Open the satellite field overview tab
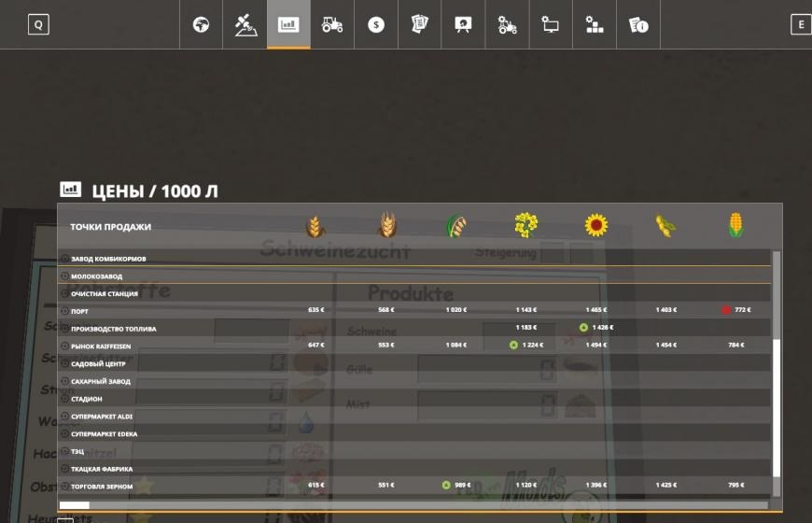Image resolution: width=812 pixels, height=523 pixels. coord(245,25)
